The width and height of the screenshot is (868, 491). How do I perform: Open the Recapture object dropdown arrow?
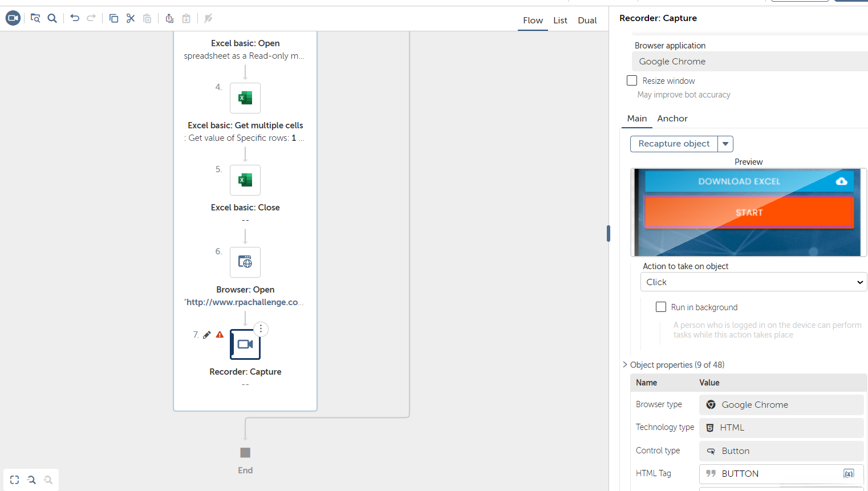pyautogui.click(x=725, y=144)
